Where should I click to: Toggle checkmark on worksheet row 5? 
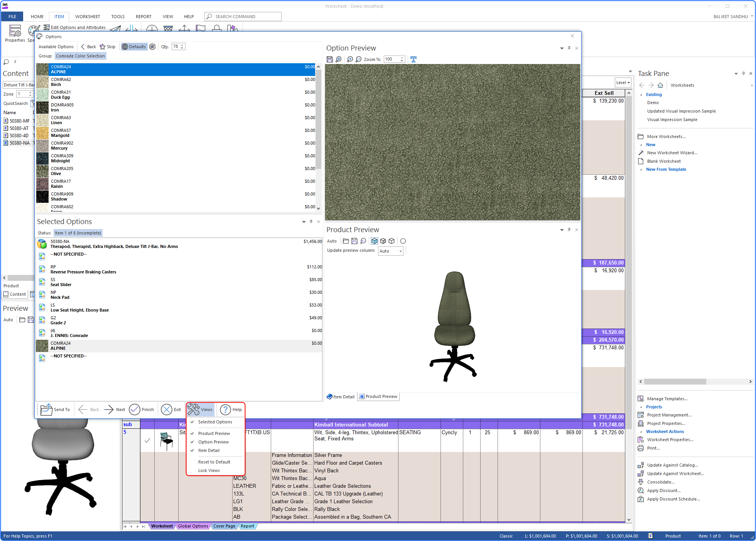pyautogui.click(x=147, y=440)
